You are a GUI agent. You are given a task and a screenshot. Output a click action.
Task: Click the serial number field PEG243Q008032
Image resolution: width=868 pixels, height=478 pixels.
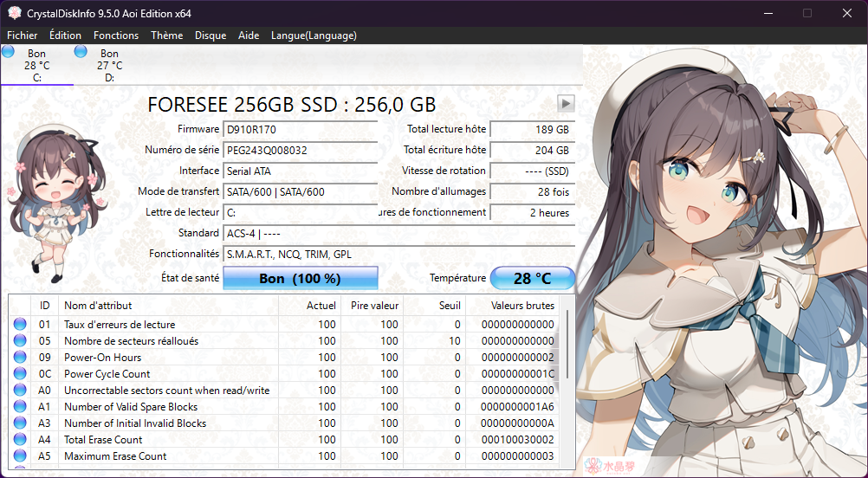pos(300,150)
